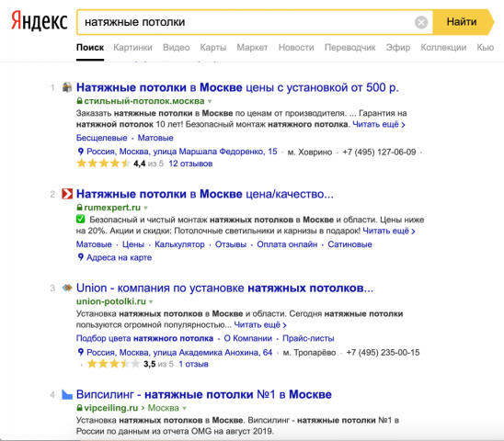The height and width of the screenshot is (441, 504).
Task: Click the Бесщелевые sitelink
Action: click(101, 138)
